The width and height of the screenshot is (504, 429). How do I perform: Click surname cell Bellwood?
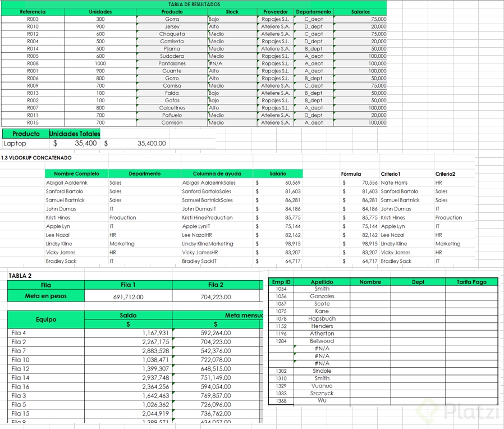pos(322,341)
